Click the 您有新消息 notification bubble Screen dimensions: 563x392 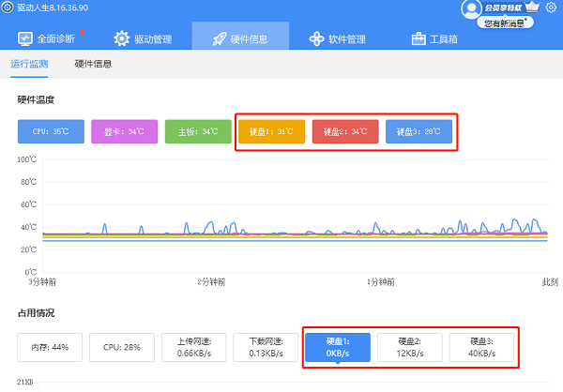pyautogui.click(x=508, y=23)
